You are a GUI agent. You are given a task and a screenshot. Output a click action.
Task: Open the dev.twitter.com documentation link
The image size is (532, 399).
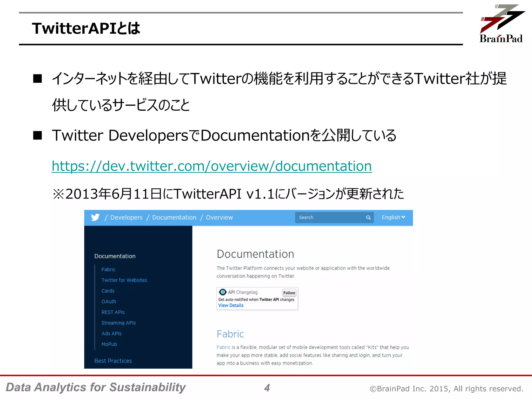(212, 166)
